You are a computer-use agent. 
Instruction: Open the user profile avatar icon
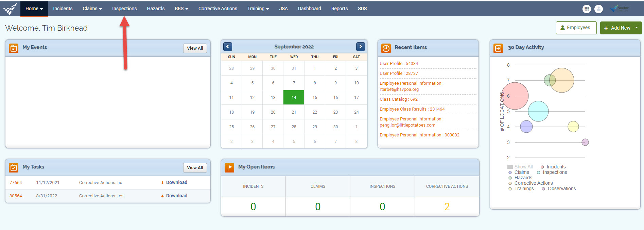pyautogui.click(x=598, y=9)
